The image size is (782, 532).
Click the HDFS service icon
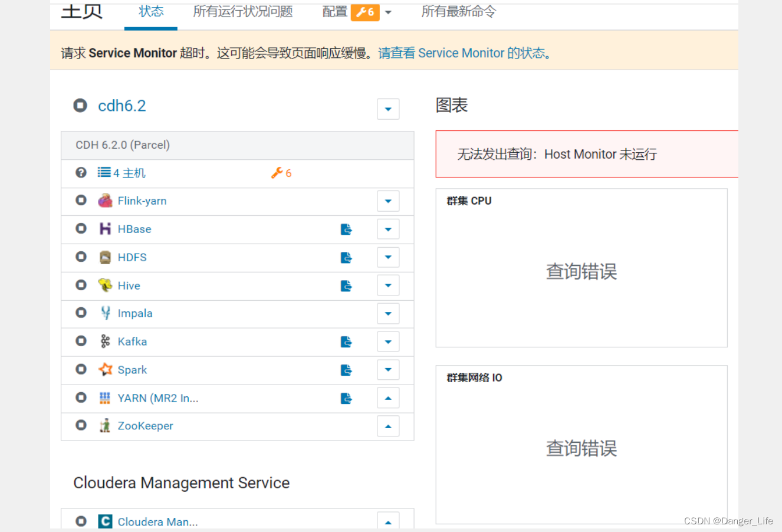coord(105,257)
